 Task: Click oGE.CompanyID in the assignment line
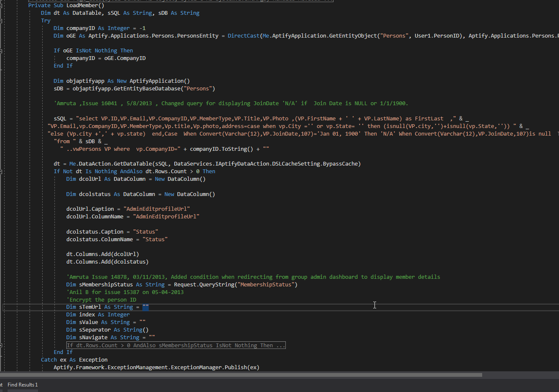click(125, 58)
